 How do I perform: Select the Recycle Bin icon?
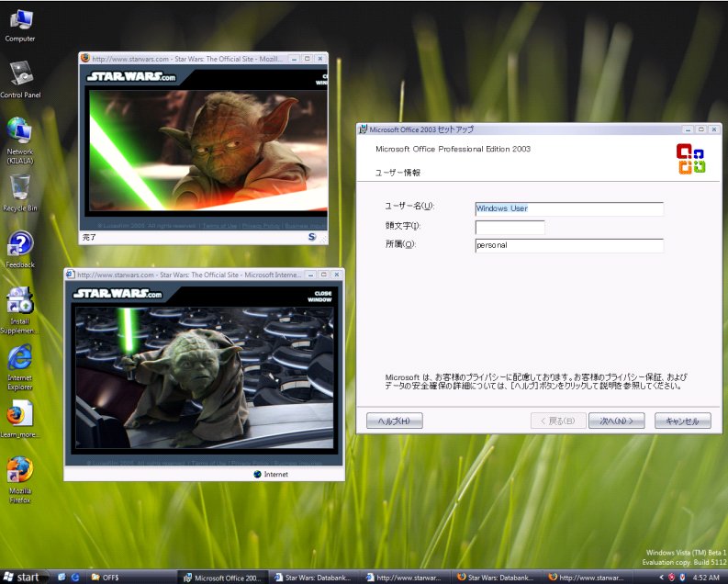click(x=19, y=187)
